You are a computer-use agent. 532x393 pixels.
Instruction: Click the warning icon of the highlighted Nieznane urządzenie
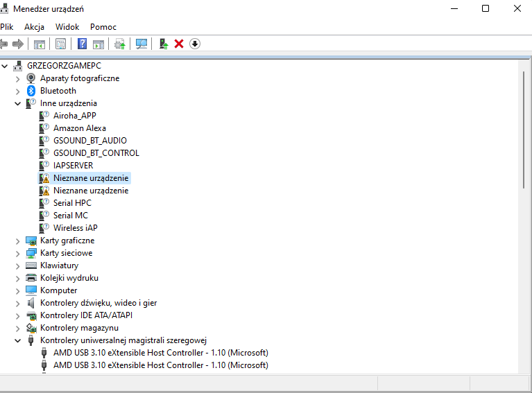(x=44, y=178)
